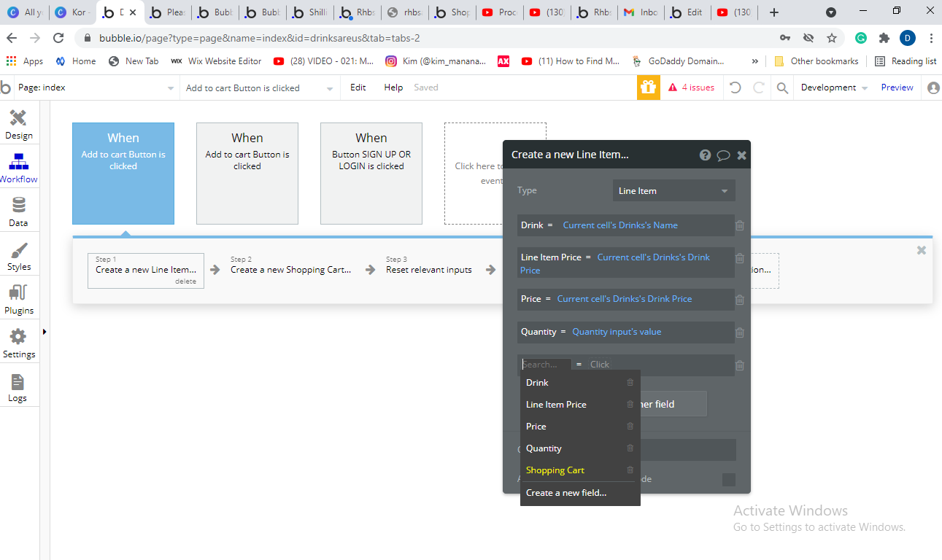This screenshot has width=942, height=560.
Task: Open the Styles tab in sidebar
Action: [19, 256]
